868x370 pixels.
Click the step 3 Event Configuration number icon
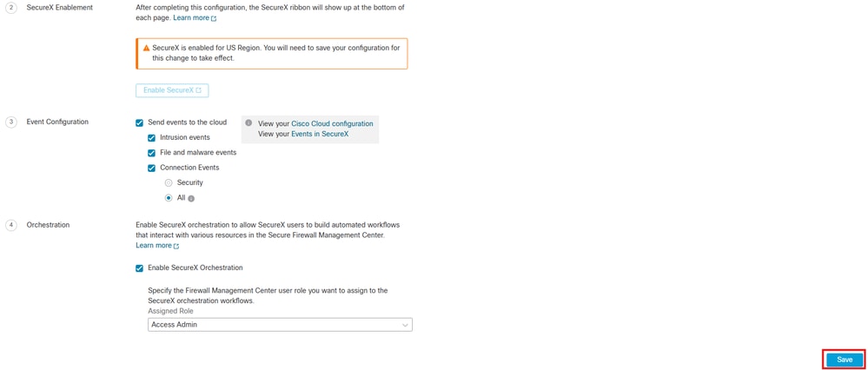(x=11, y=122)
